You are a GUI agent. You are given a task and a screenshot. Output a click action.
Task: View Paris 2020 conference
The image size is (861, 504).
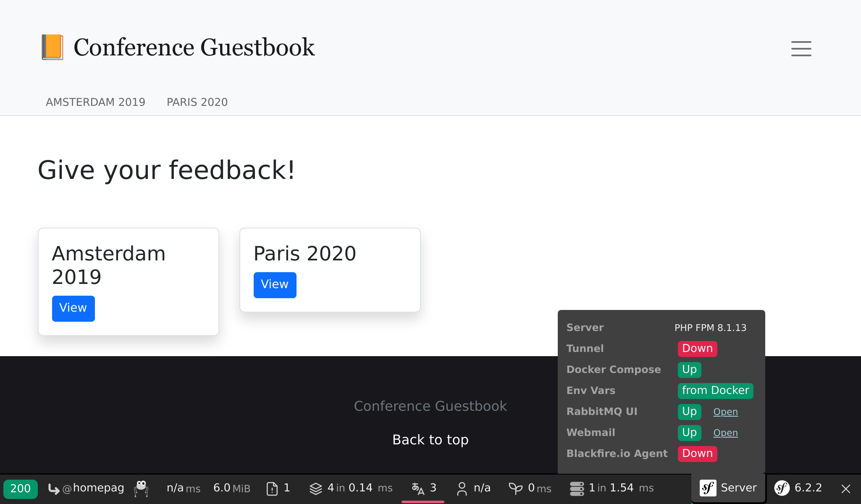pos(274,284)
